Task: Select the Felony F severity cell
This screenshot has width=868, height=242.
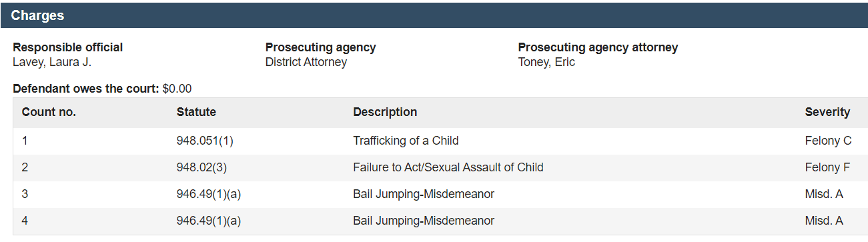Action: (x=827, y=167)
